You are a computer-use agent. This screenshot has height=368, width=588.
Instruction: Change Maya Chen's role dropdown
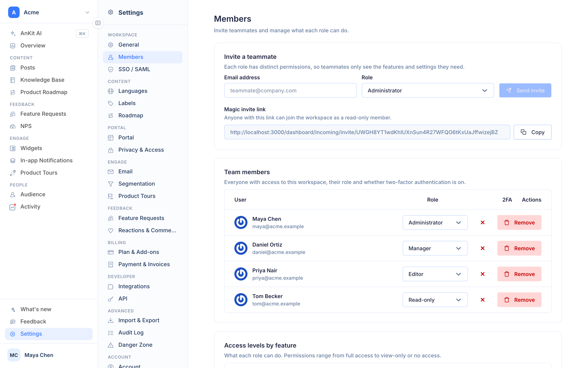pos(435,222)
